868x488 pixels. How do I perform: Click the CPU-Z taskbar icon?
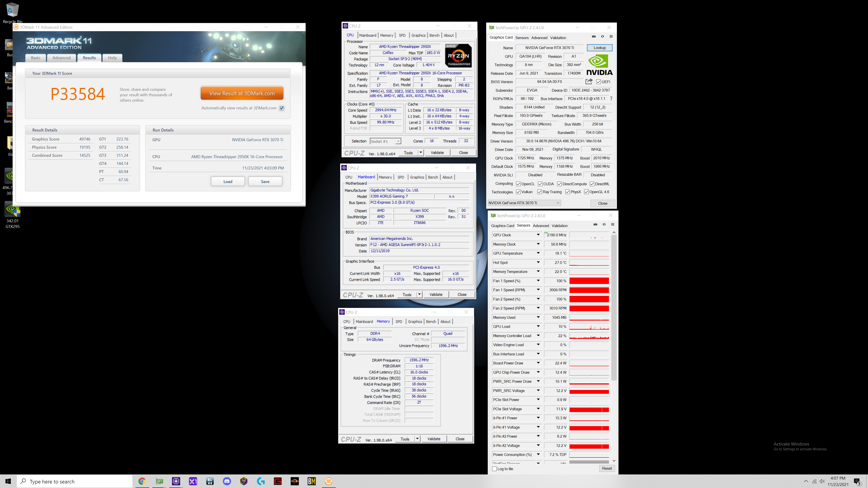tap(176, 481)
